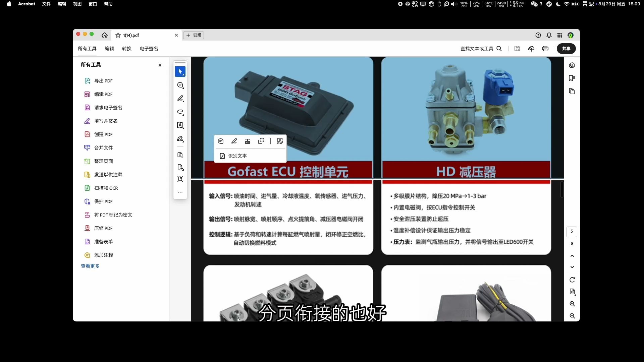Viewport: 644px width, 362px height.
Task: Click the print icon
Action: coord(545,49)
